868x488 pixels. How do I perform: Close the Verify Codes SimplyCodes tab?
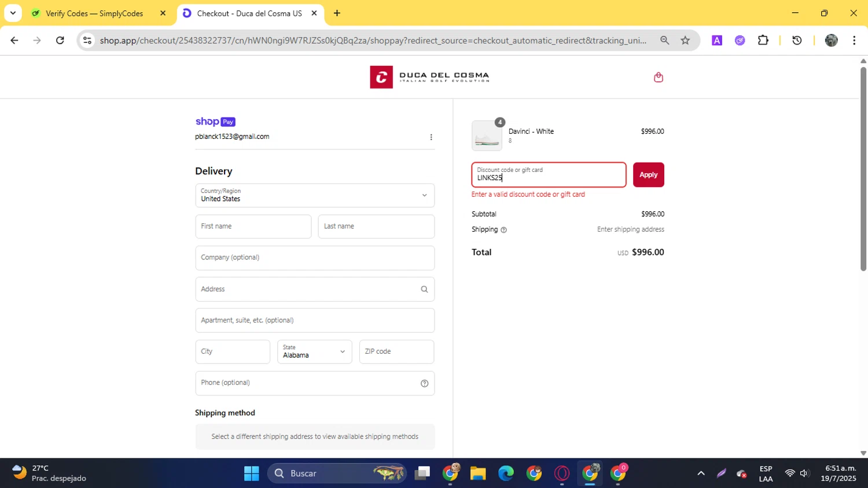pos(163,13)
